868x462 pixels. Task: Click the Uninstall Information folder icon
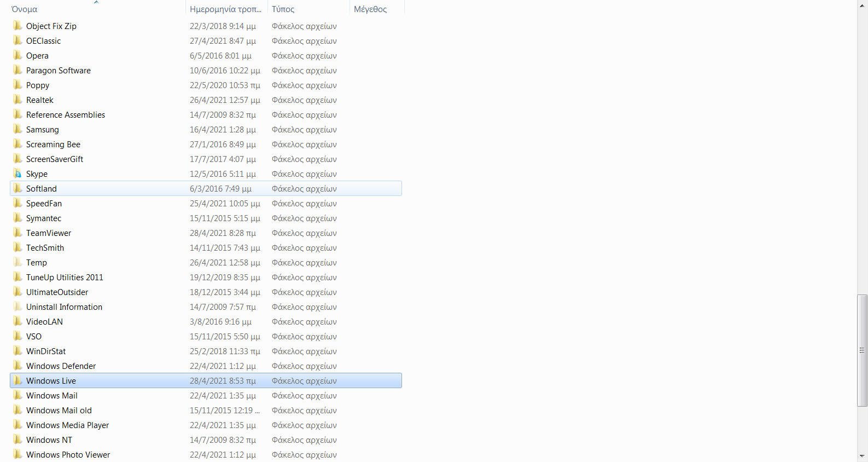(18, 307)
